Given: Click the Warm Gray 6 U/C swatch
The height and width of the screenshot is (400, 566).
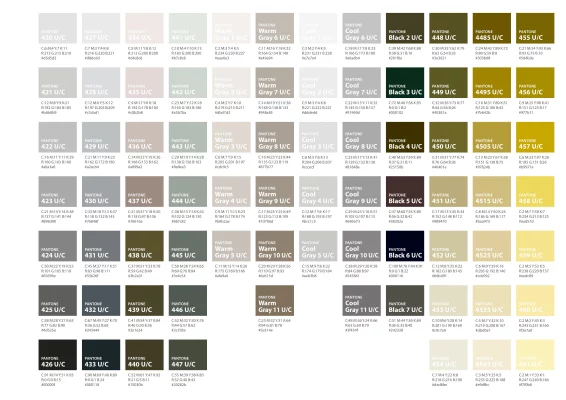Looking at the screenshot, I should tap(275, 29).
